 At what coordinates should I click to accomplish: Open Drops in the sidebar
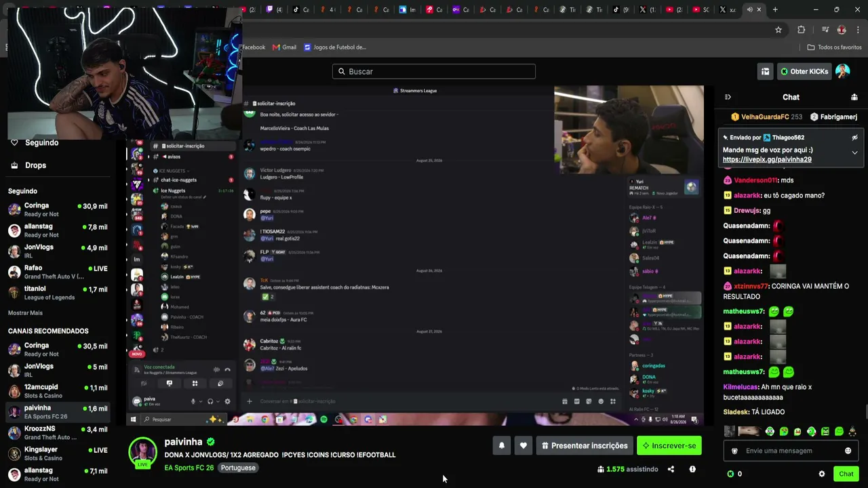pos(35,165)
